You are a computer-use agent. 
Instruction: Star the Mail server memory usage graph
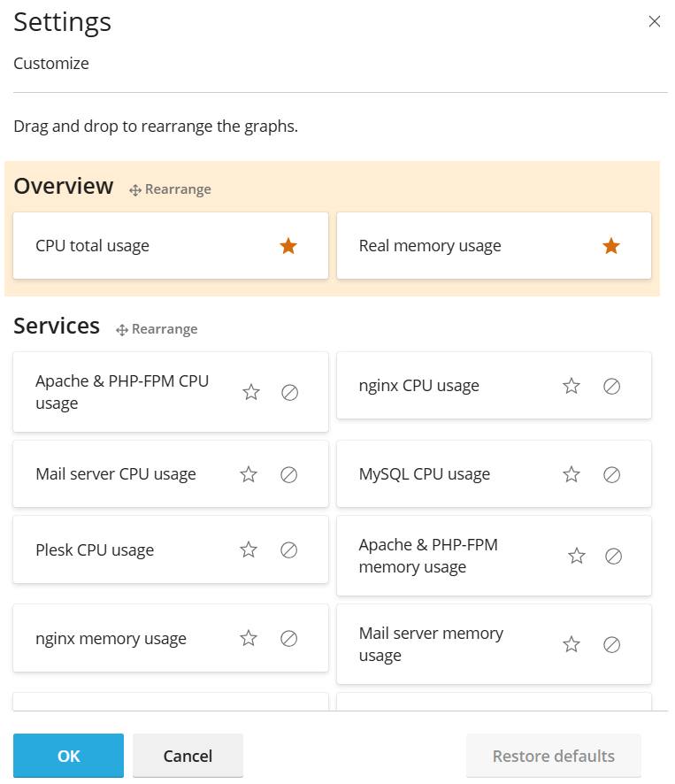coord(571,644)
